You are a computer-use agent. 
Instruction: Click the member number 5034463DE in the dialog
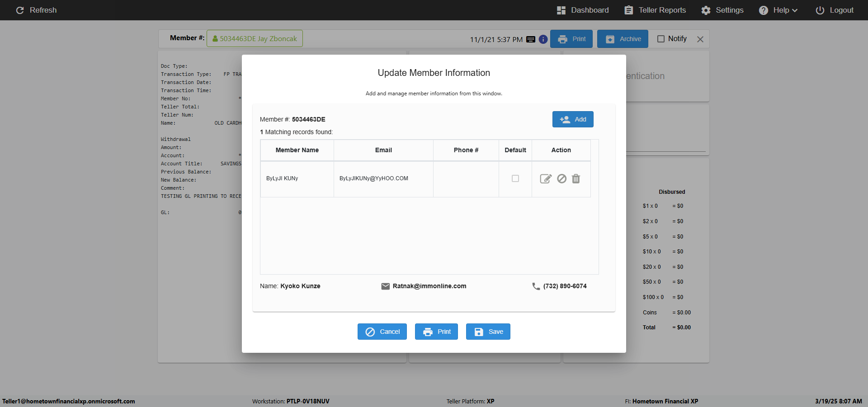309,119
